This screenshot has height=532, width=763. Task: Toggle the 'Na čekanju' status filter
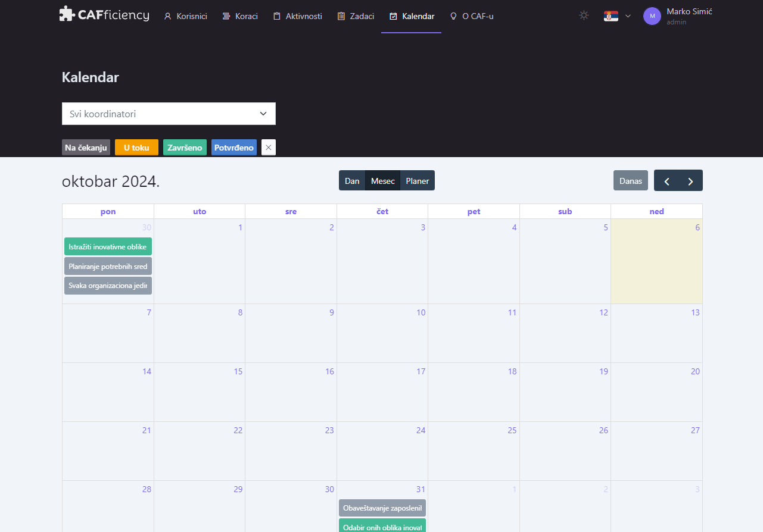click(86, 148)
